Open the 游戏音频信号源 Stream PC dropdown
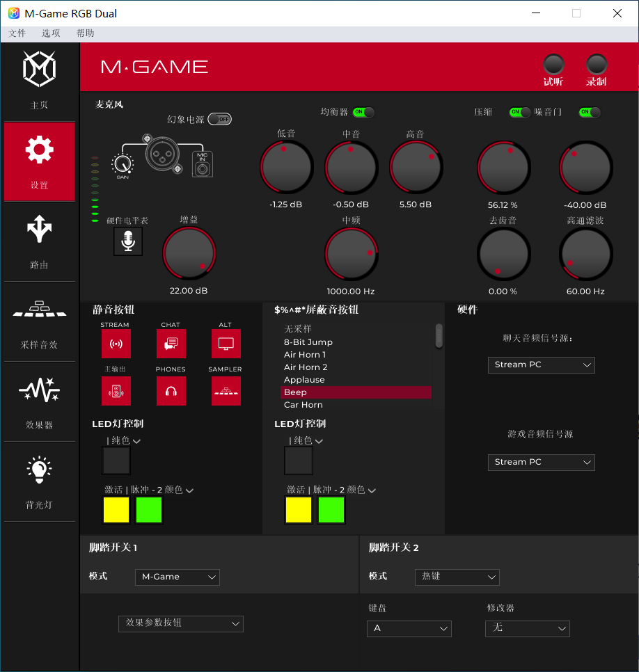639x672 pixels. [542, 463]
